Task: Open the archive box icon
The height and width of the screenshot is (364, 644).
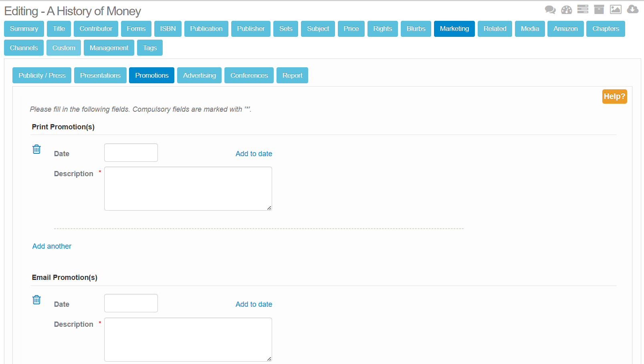Action: point(599,9)
